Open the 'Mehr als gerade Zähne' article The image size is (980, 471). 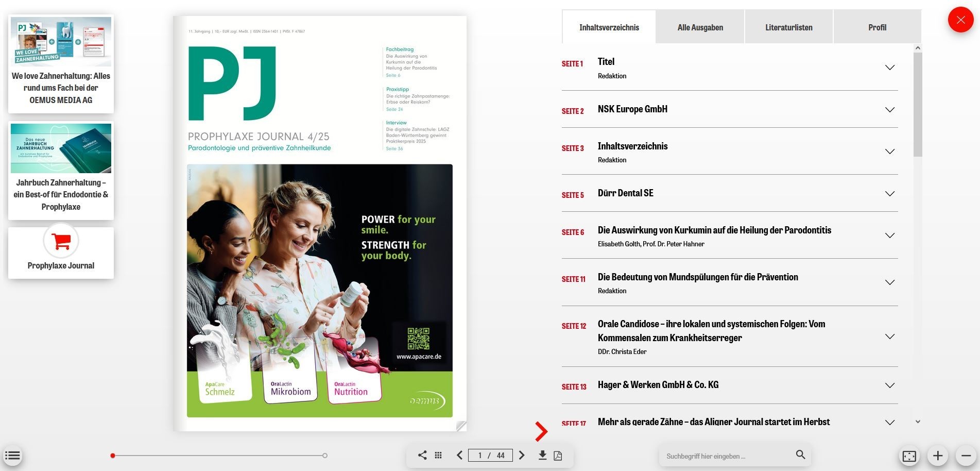[714, 422]
